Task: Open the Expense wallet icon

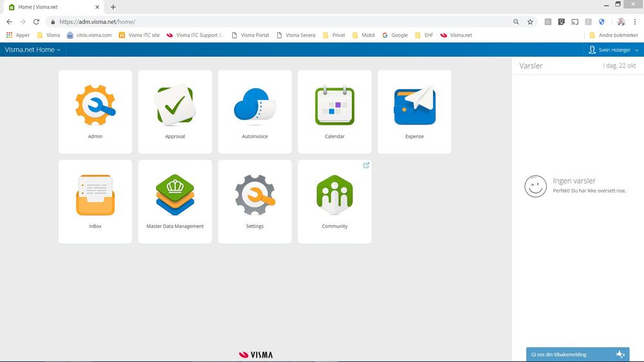Action: [x=415, y=106]
